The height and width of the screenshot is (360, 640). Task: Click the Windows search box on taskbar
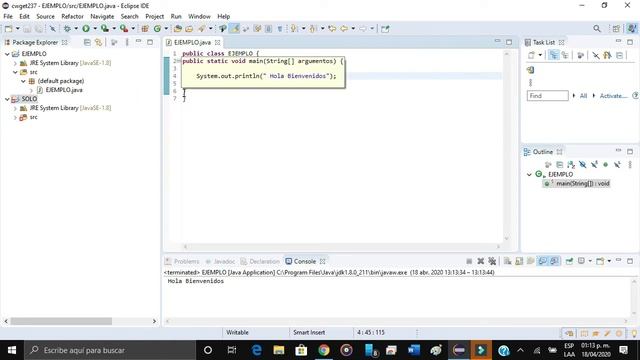(110, 350)
